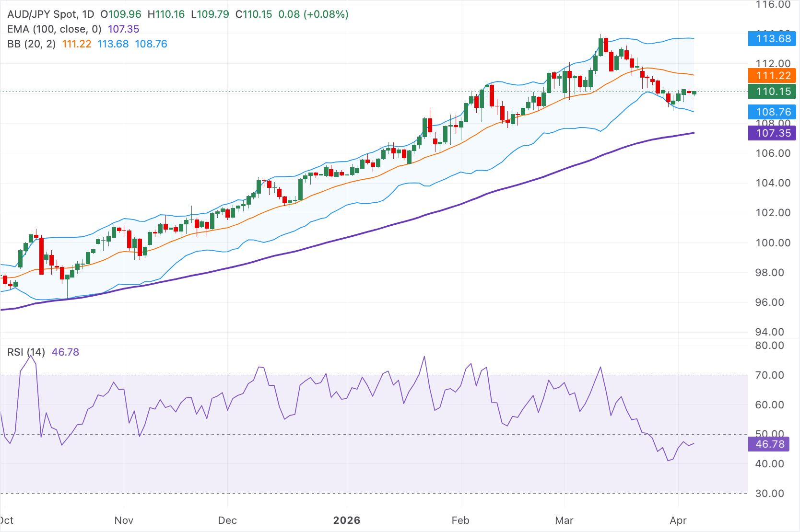Click the Nov label on the time axis
The height and width of the screenshot is (532, 800).
tap(124, 520)
